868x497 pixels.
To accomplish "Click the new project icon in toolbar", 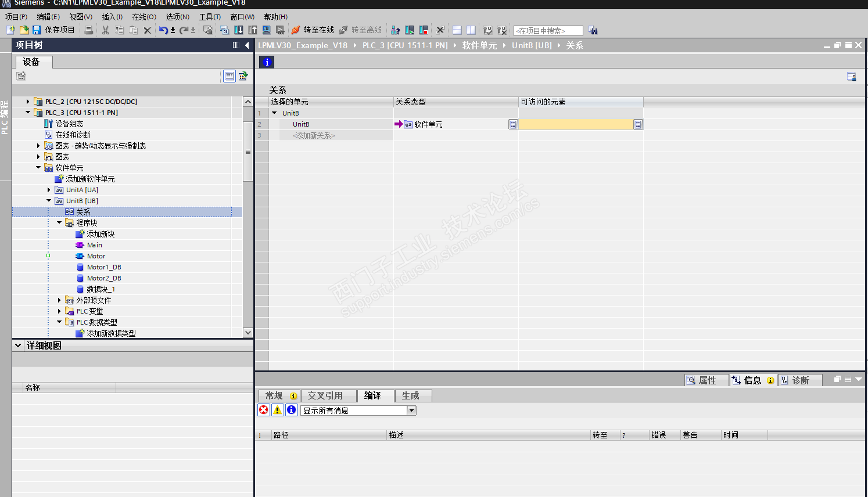I will coord(10,30).
